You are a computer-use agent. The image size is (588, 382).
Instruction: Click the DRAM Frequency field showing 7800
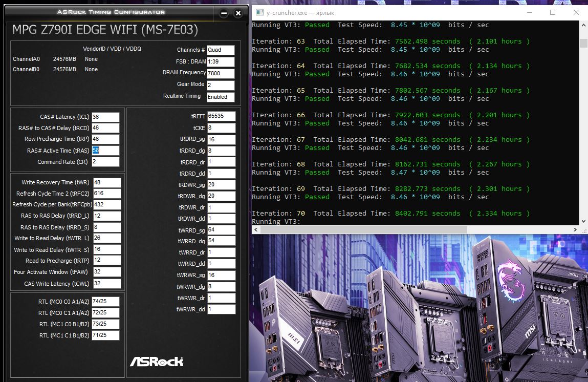(x=221, y=73)
